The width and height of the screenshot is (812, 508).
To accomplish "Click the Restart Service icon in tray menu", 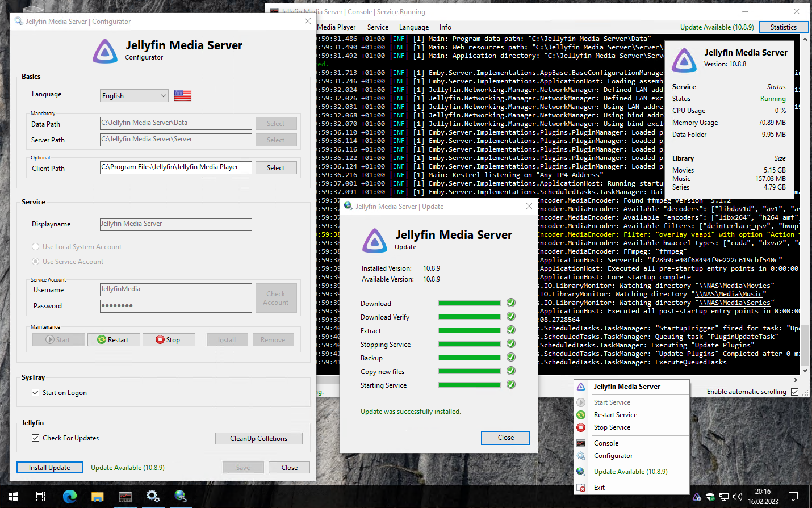I will [581, 415].
